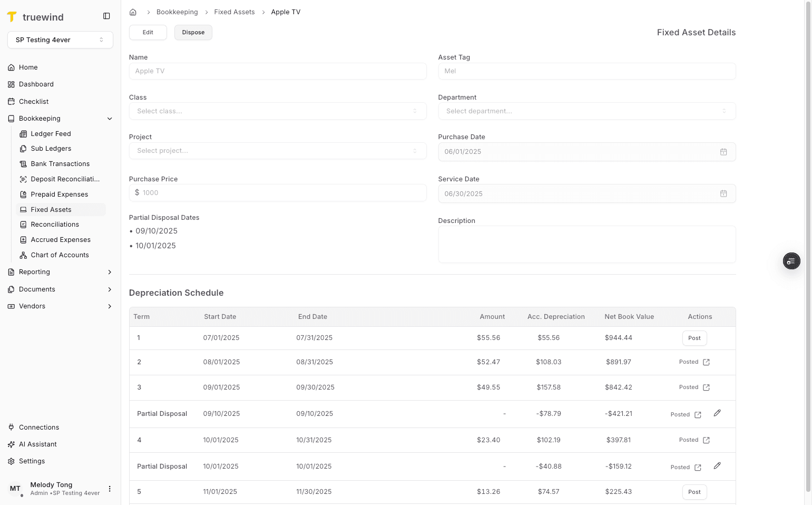Open the Purchase Date calendar picker
812x505 pixels.
point(723,151)
